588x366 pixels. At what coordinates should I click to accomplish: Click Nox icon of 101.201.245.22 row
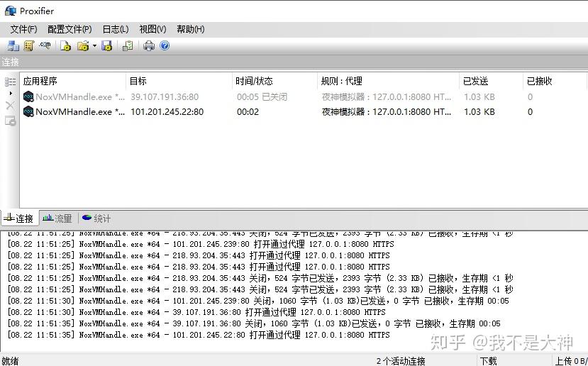coord(28,111)
